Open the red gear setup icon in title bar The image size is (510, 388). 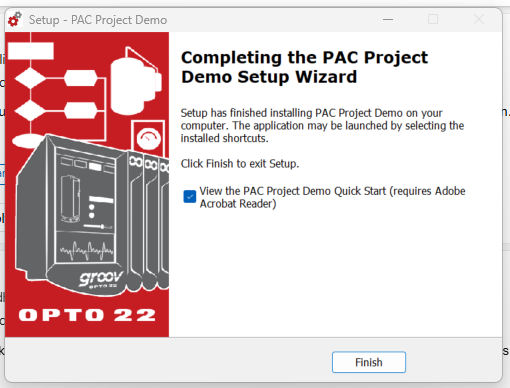[x=15, y=19]
